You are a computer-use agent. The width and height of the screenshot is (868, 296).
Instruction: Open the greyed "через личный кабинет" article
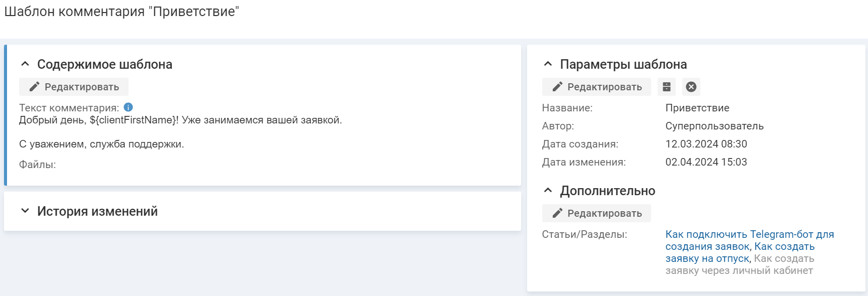[739, 270]
